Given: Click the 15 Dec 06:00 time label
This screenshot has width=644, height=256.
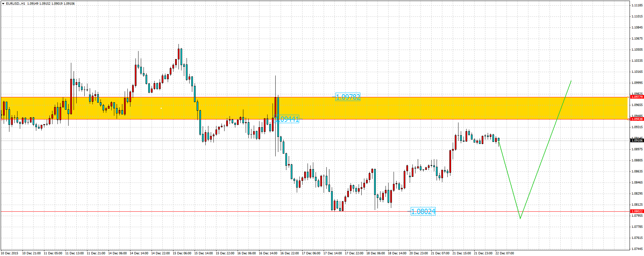Looking at the screenshot, I should point(182,253).
